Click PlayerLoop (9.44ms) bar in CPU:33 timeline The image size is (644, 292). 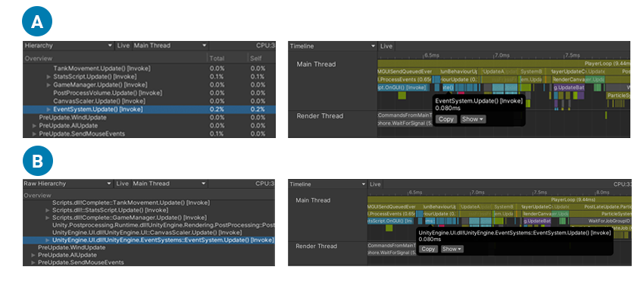tap(499, 199)
